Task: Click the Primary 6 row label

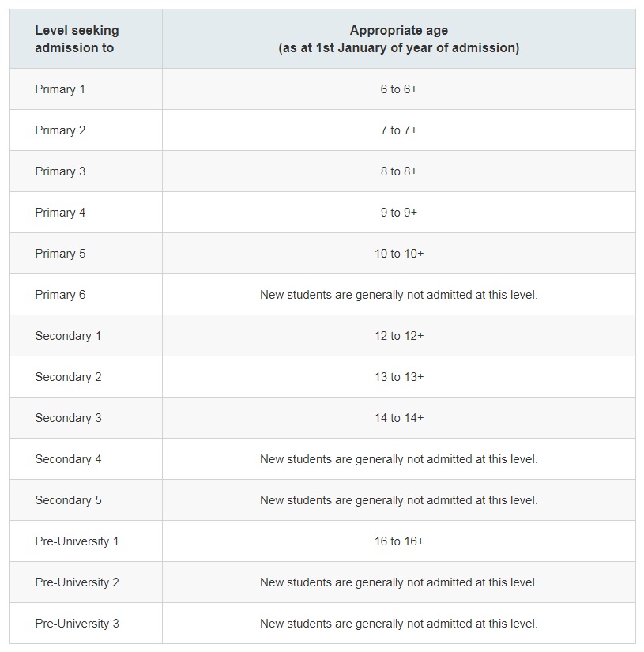Action: (60, 295)
